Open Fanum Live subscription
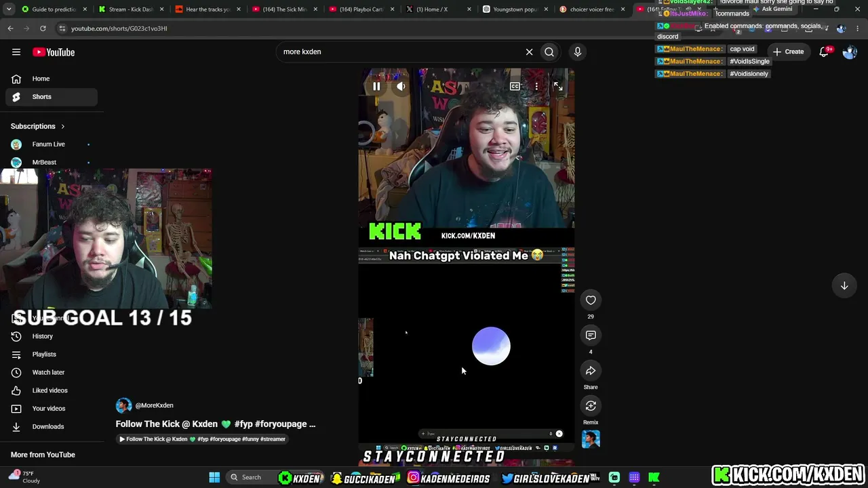This screenshot has width=868, height=488. coord(52,144)
